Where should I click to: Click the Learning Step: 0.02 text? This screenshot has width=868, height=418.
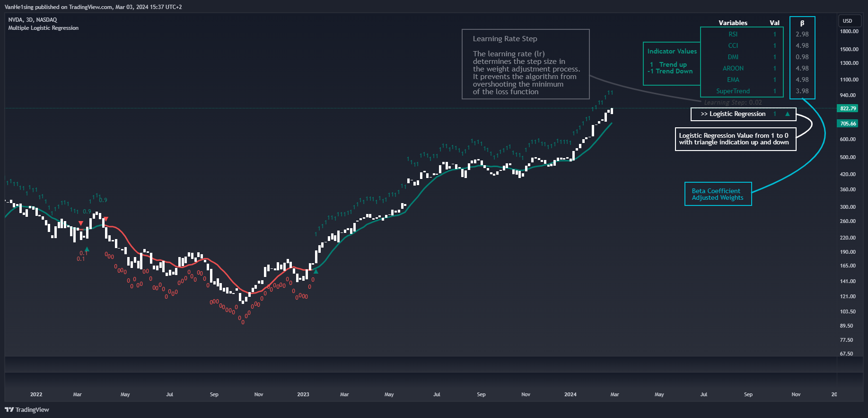pyautogui.click(x=733, y=102)
